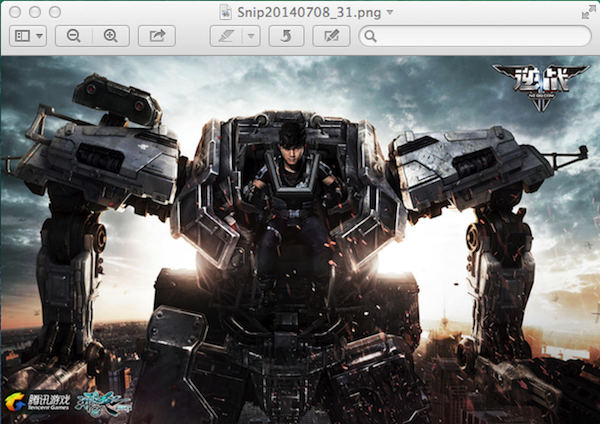Close the Preview window
Image resolution: width=600 pixels, height=424 pixels.
tap(15, 12)
